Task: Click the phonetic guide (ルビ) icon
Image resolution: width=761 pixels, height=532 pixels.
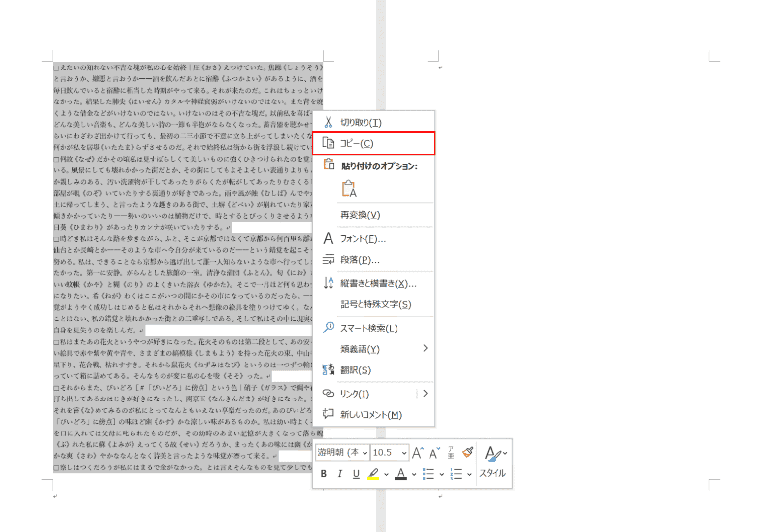Action: (451, 453)
